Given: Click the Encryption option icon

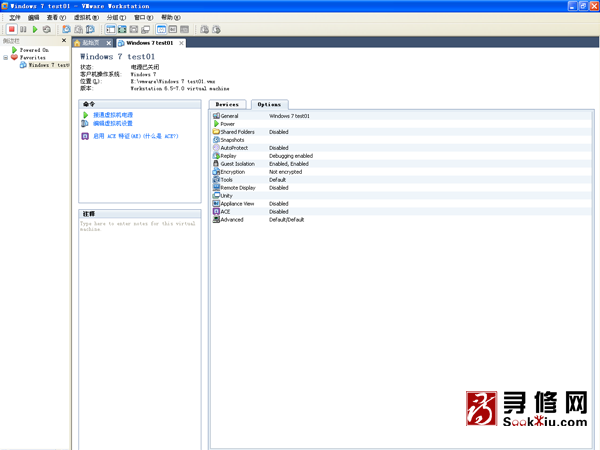Looking at the screenshot, I should click(216, 171).
